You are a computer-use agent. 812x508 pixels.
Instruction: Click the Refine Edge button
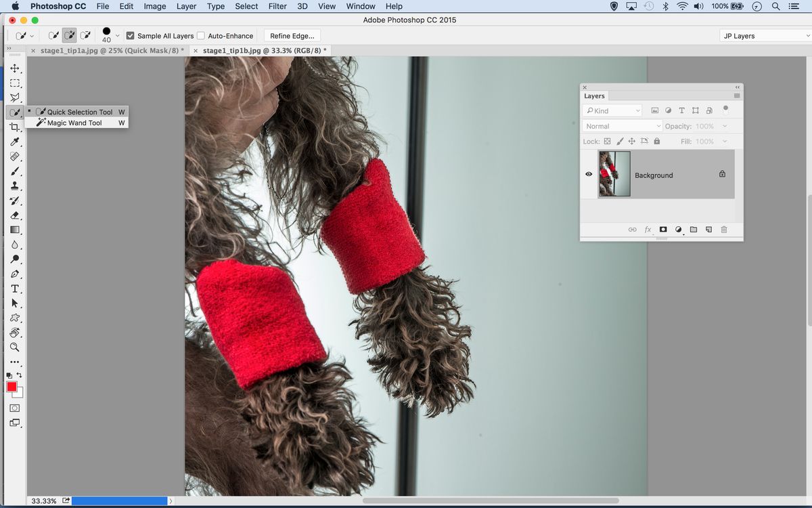[292, 35]
